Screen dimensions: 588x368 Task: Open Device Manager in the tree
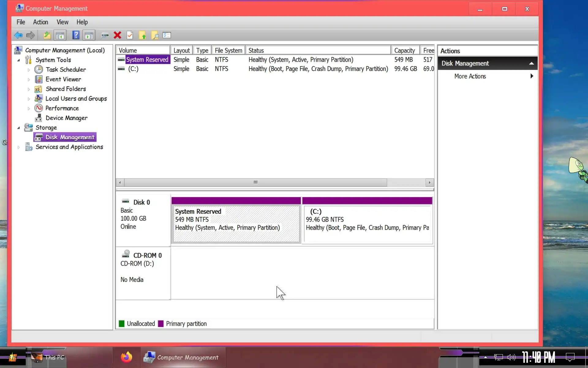click(66, 118)
